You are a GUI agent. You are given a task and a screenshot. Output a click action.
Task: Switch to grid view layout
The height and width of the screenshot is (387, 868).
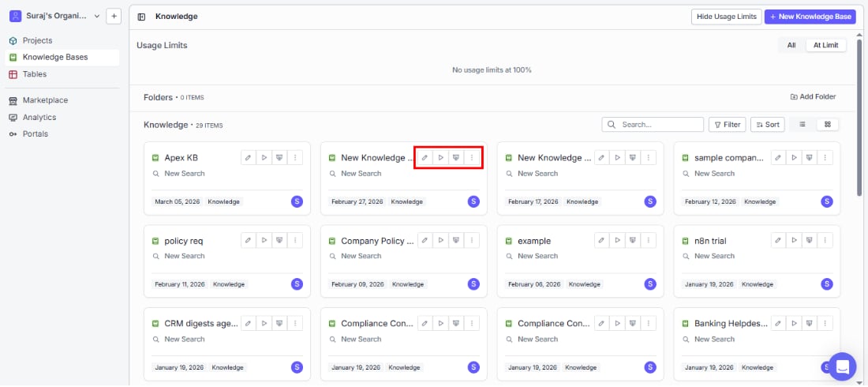coord(828,125)
